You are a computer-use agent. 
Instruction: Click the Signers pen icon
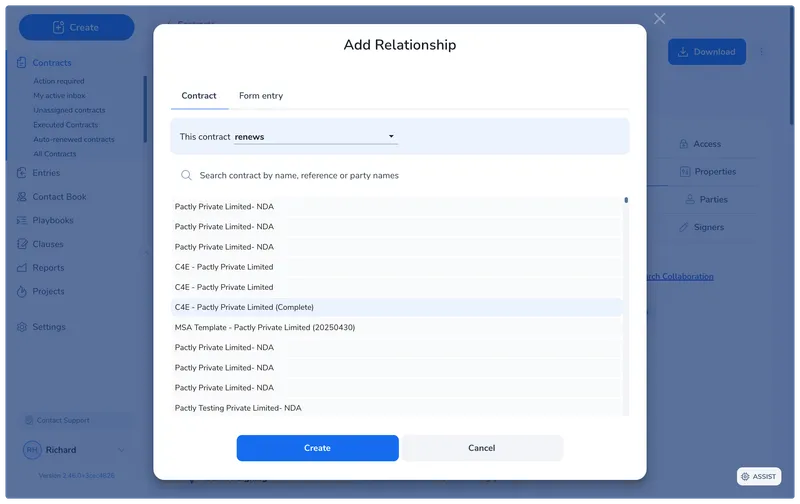coord(684,228)
